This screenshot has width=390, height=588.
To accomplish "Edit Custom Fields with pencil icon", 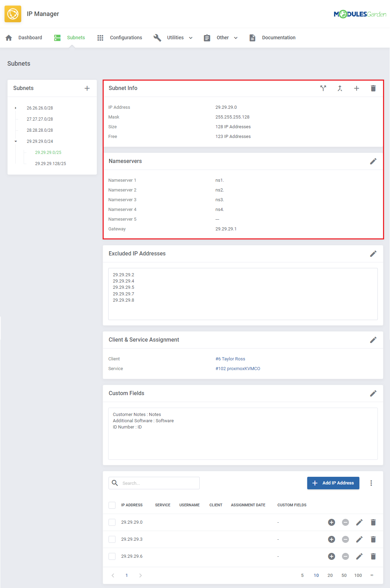I will point(373,393).
